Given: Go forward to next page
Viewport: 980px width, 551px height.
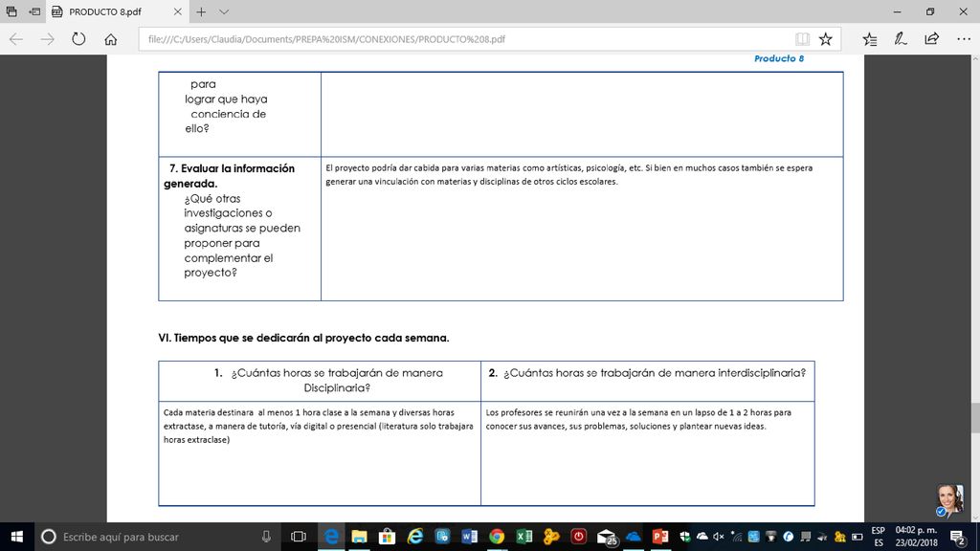Looking at the screenshot, I should (x=48, y=38).
